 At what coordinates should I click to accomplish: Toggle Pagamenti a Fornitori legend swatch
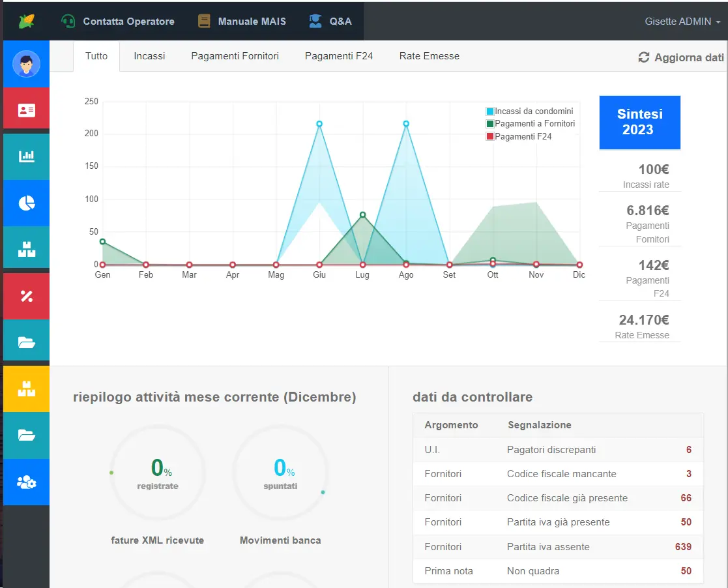tap(490, 124)
